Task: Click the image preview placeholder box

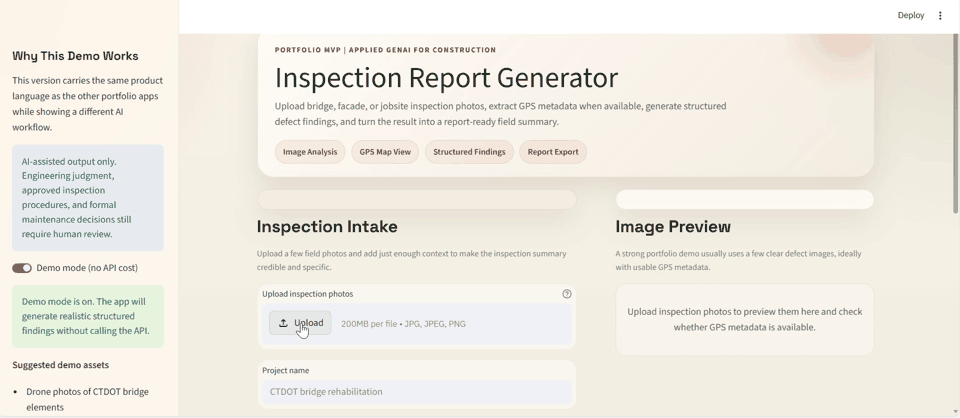Action: tap(744, 319)
